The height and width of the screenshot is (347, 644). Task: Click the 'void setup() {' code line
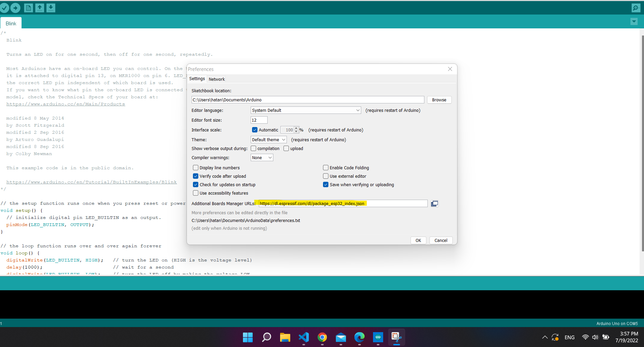point(22,210)
